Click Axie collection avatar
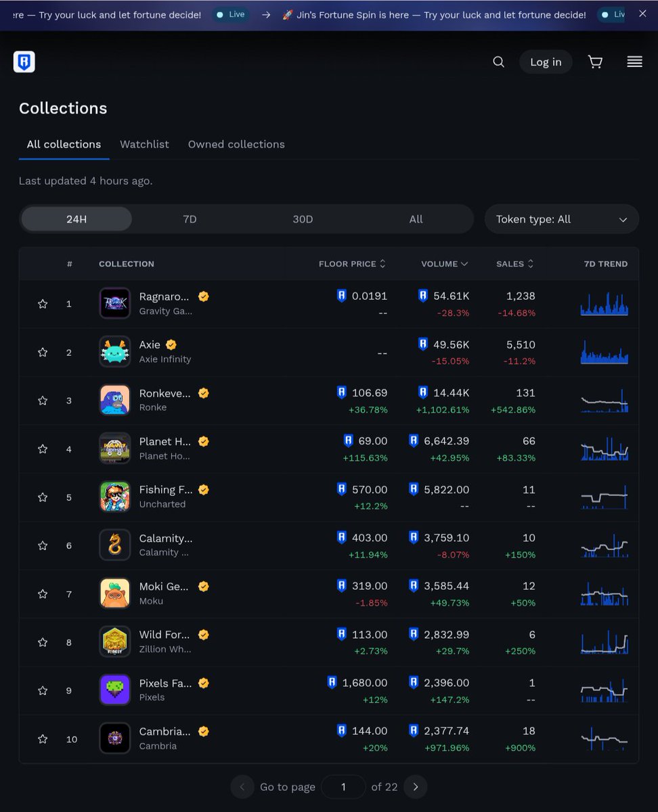This screenshot has height=812, width=658. point(115,352)
